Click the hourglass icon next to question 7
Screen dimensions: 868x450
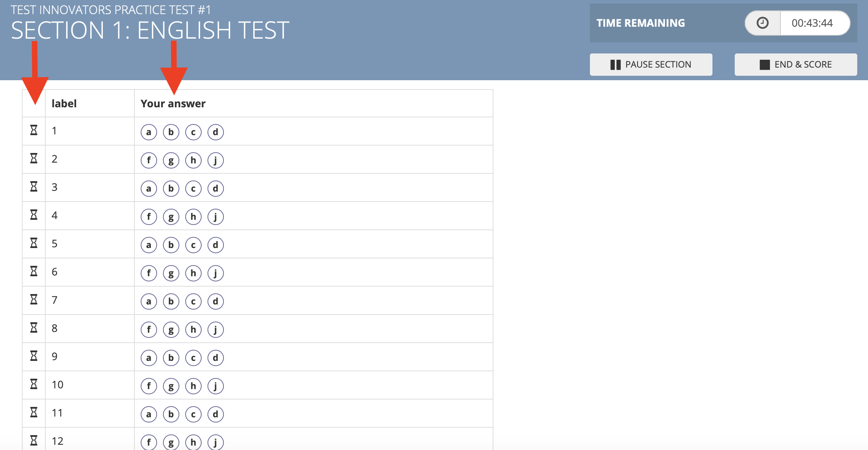[34, 300]
